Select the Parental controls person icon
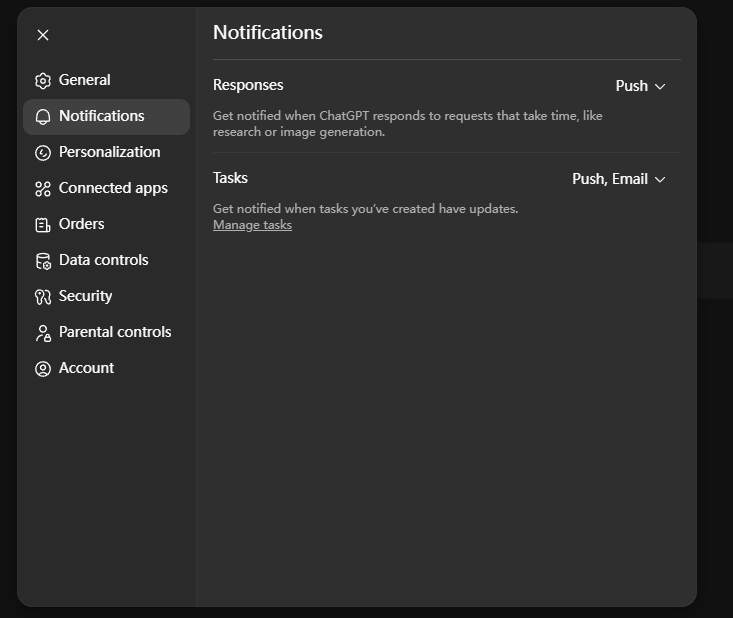Viewport: 733px width, 618px height. pyautogui.click(x=42, y=333)
